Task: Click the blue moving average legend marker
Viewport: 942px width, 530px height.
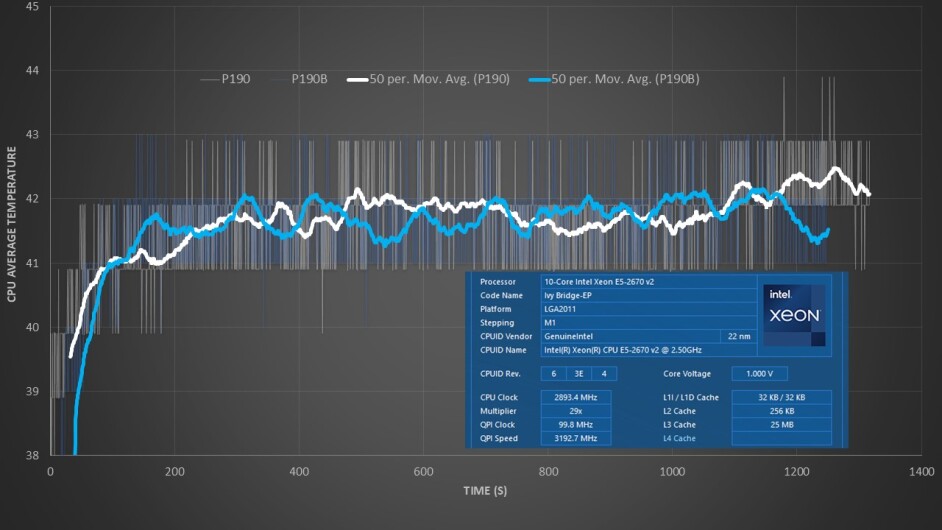Action: pyautogui.click(x=538, y=78)
